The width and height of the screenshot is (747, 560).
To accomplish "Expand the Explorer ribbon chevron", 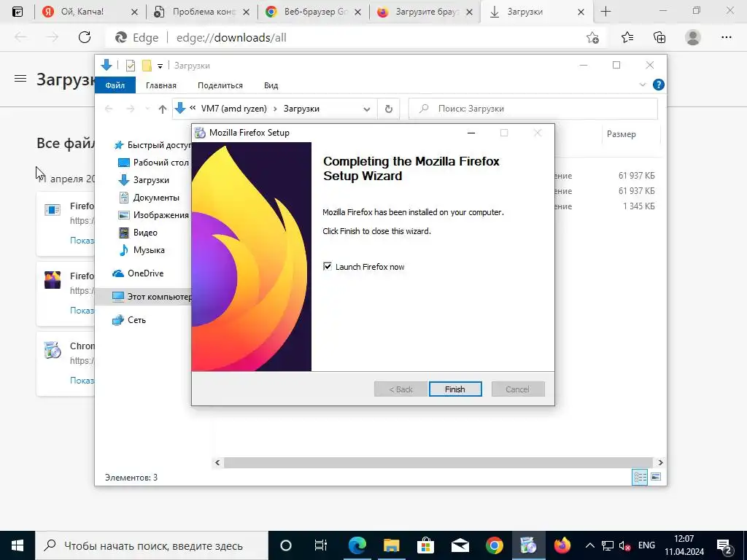I will [642, 85].
